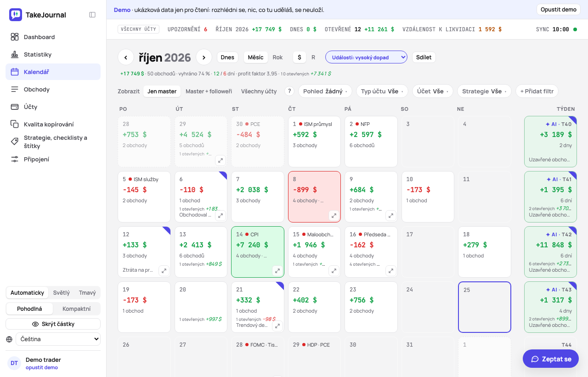Click the Sdílet button
The image size is (588, 377).
pos(424,57)
